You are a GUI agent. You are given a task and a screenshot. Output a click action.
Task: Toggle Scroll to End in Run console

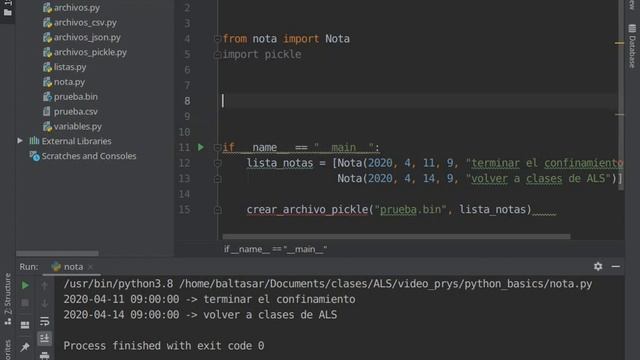click(x=44, y=338)
